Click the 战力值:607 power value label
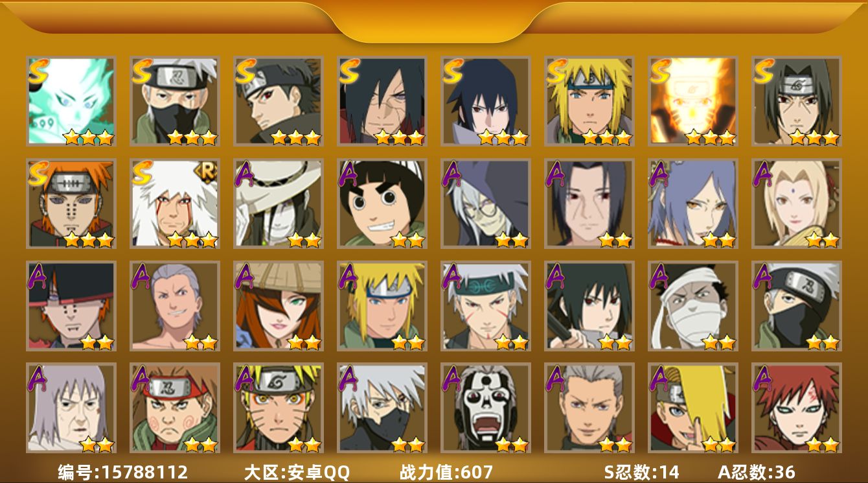The image size is (868, 483). pos(446,472)
